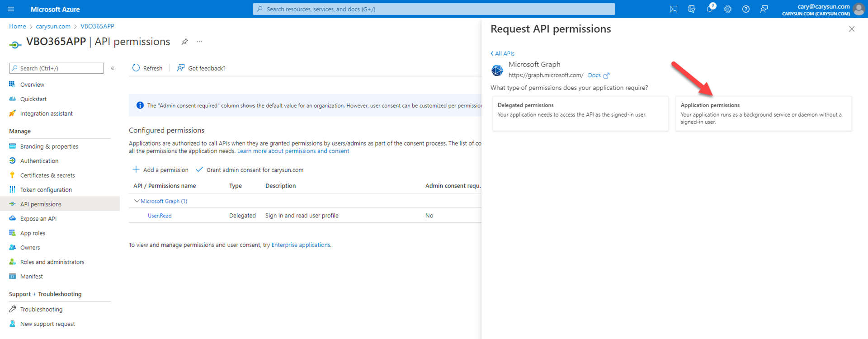This screenshot has height=339, width=868.
Task: Click the 'Sign in and read user profile' description
Action: click(x=302, y=216)
